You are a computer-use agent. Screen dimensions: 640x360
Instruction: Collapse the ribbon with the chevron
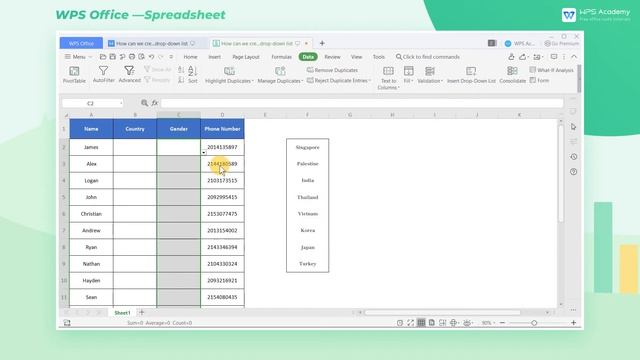pyautogui.click(x=574, y=57)
